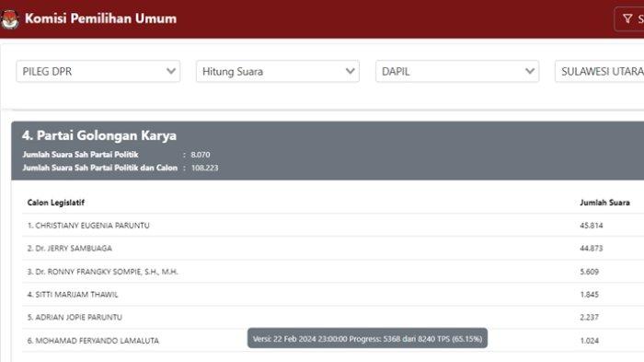Click vote count 1.845
Screen dimensions: 644x362
pyautogui.click(x=590, y=295)
